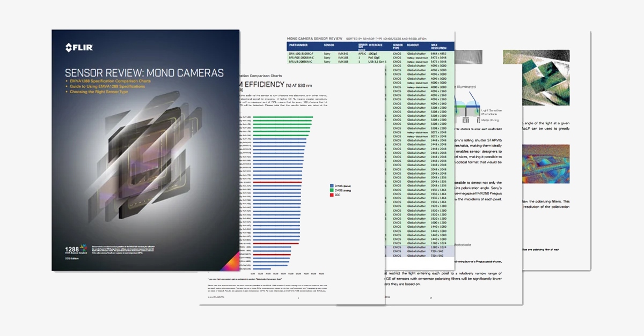
Task: Click the '6464 x 4852' resolution cell
Action: pos(438,54)
